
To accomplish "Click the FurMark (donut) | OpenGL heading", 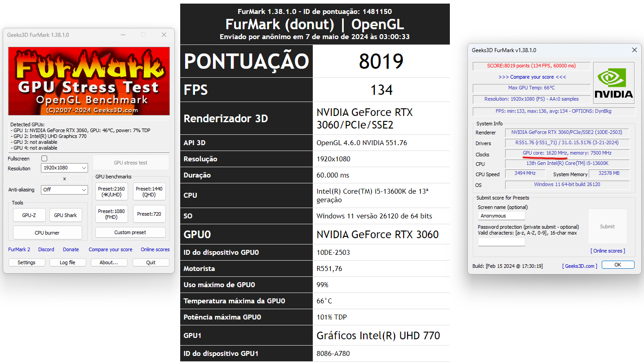I will pos(315,24).
